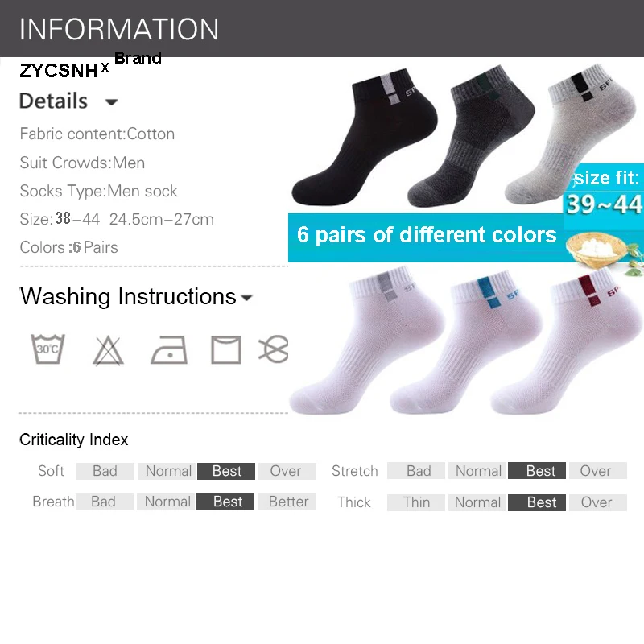This screenshot has width=644, height=644.
Task: Click the do-not-dry-clean crossed circle icon
Action: coord(274,349)
